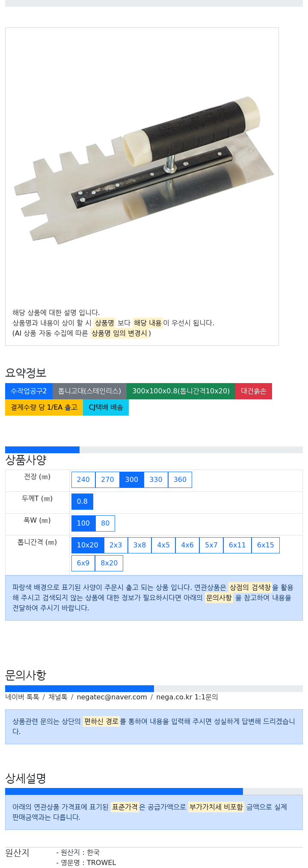
Task: Click the negatec@naver.com email link
Action: pyautogui.click(x=112, y=697)
